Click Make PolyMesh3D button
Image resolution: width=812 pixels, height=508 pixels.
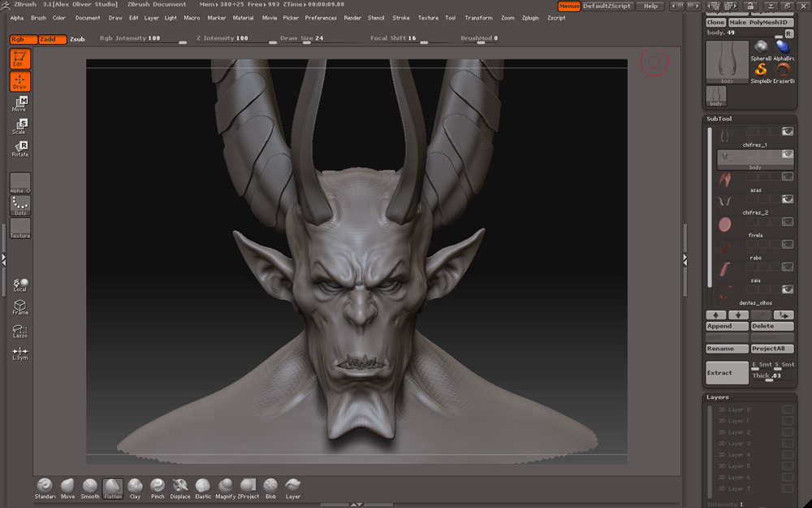(761, 22)
